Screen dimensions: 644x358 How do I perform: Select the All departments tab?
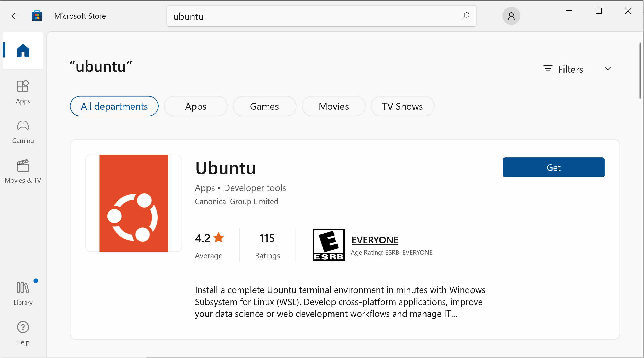click(114, 106)
